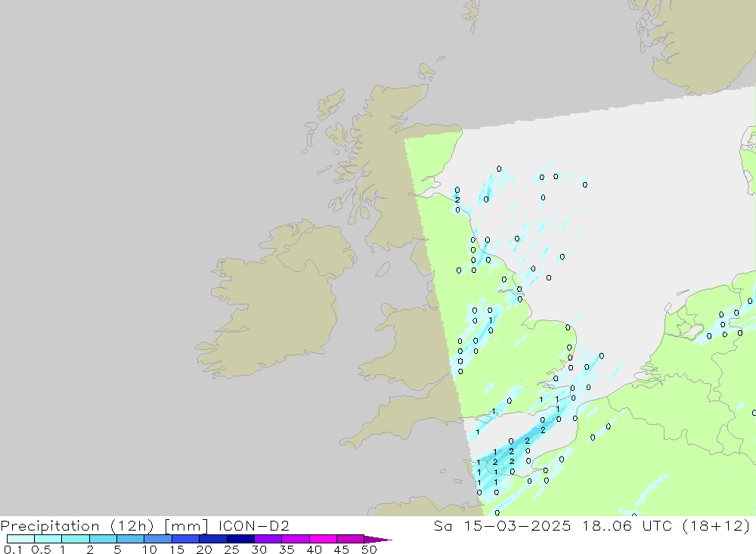Image resolution: width=756 pixels, height=554 pixels.
Task: Click the legend label '45'
Action: [x=342, y=549]
